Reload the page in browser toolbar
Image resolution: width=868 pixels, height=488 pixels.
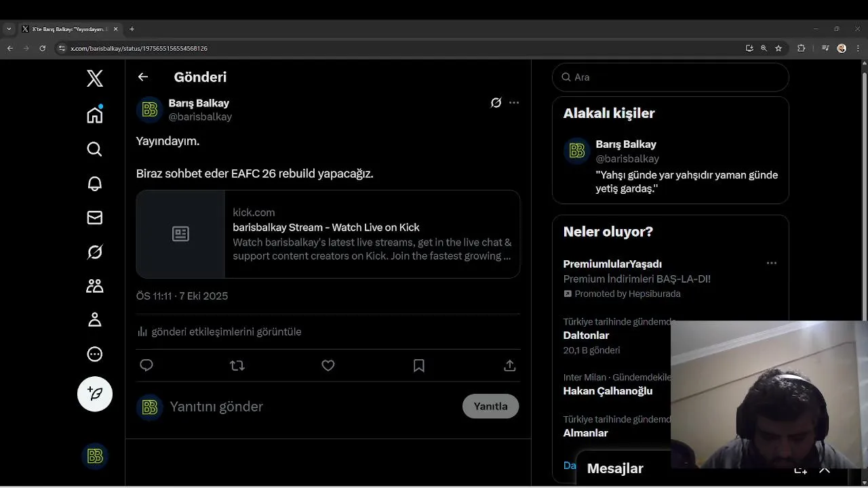point(42,48)
